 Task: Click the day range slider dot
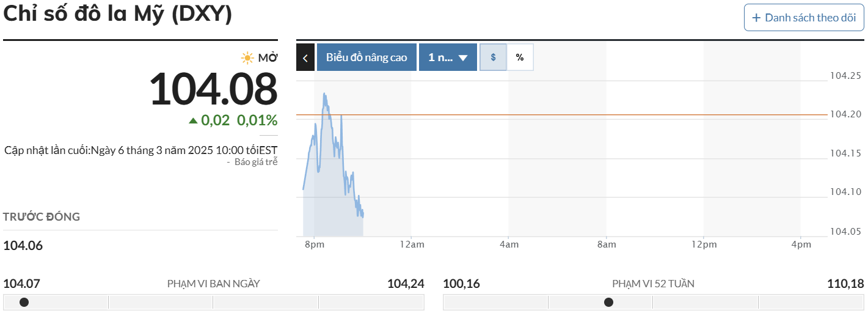[24, 302]
